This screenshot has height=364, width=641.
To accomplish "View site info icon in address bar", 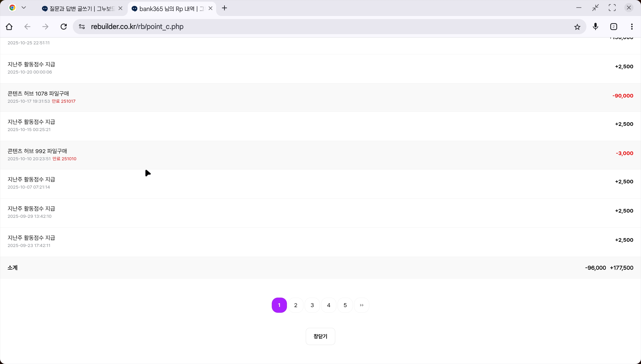I will click(82, 27).
